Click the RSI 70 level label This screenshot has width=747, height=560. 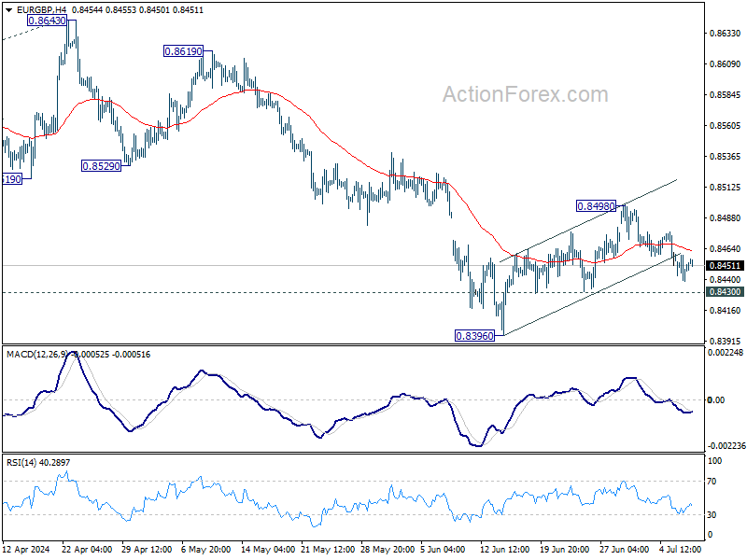click(712, 482)
